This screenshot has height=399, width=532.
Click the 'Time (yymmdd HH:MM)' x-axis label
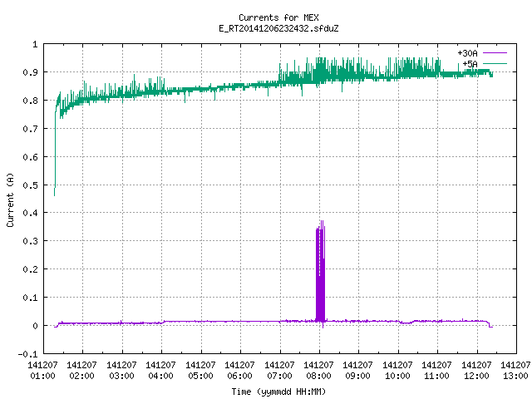point(278,392)
